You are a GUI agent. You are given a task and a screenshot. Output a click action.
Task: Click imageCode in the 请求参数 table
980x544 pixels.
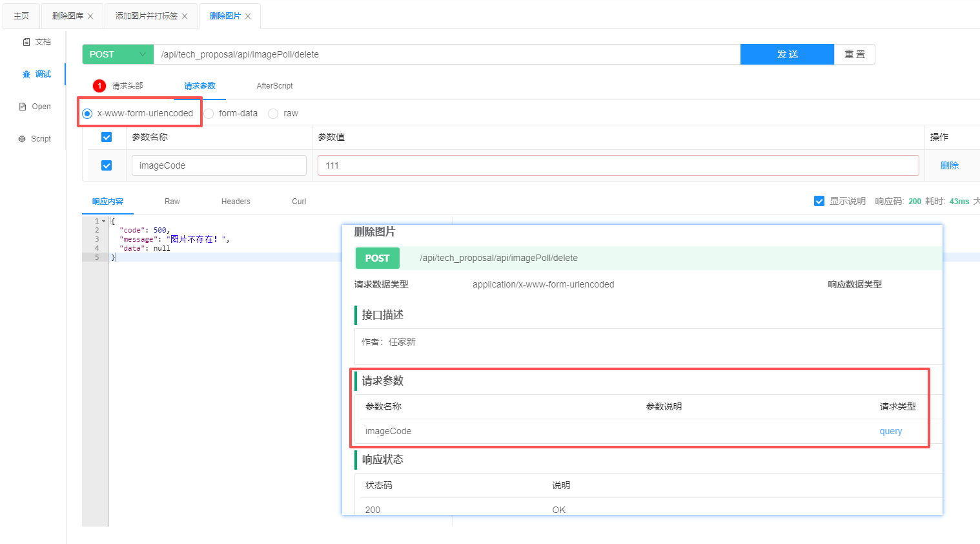point(388,431)
